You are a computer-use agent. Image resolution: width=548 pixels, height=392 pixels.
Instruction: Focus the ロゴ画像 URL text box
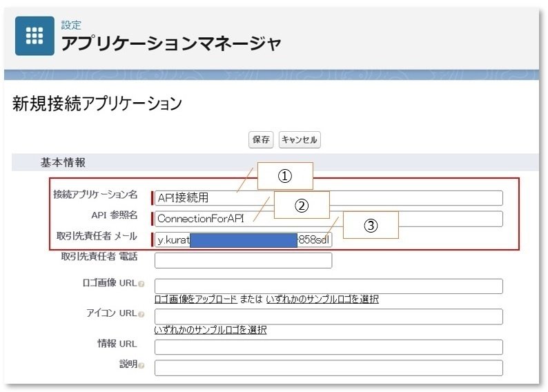tap(329, 286)
